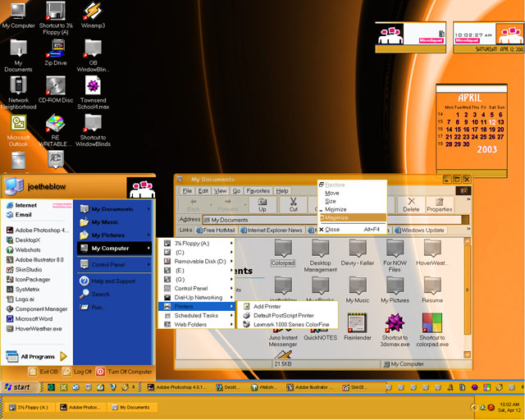Choose Close from the window system menu

coord(352,230)
